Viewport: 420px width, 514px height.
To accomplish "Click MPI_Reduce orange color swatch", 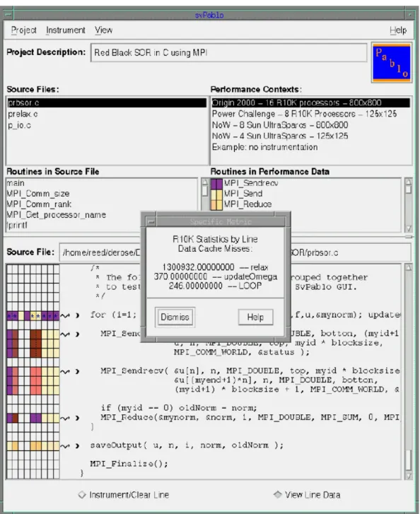I will coord(216,204).
